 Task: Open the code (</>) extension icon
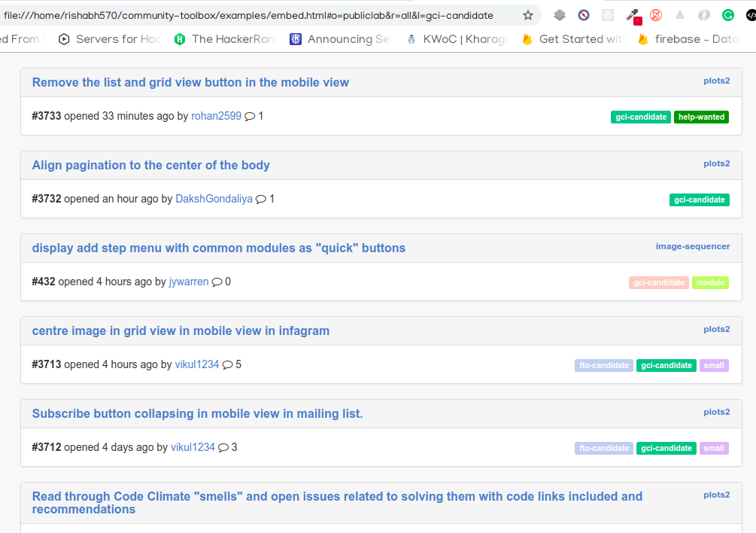pos(750,15)
